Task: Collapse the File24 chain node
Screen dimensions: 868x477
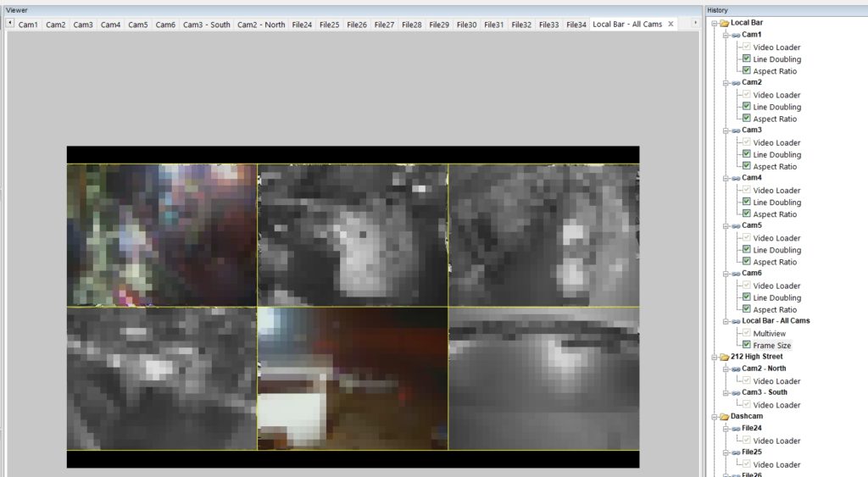Action: pos(726,429)
